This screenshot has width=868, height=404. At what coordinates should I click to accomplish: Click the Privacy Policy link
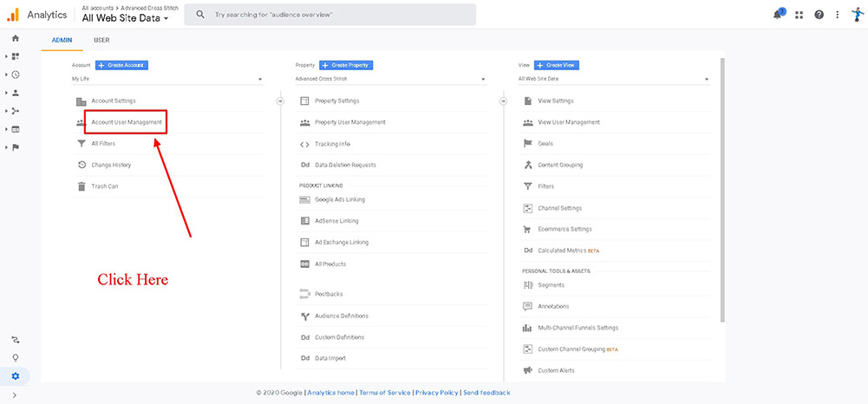point(437,393)
